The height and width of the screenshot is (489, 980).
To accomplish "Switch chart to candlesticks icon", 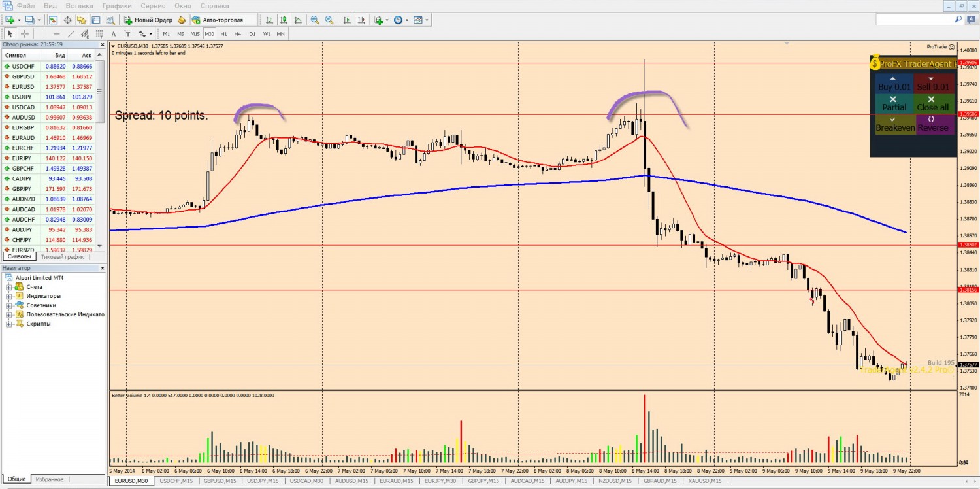I will (284, 20).
